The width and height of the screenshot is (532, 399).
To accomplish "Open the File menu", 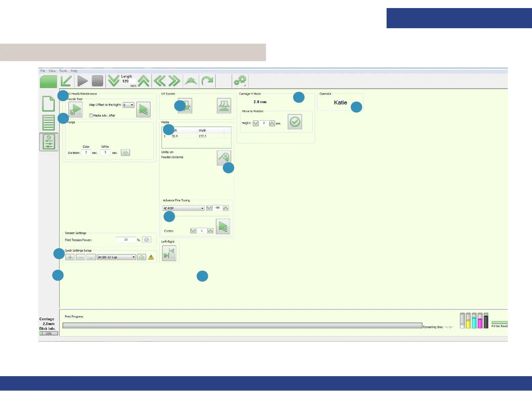I will pos(43,71).
